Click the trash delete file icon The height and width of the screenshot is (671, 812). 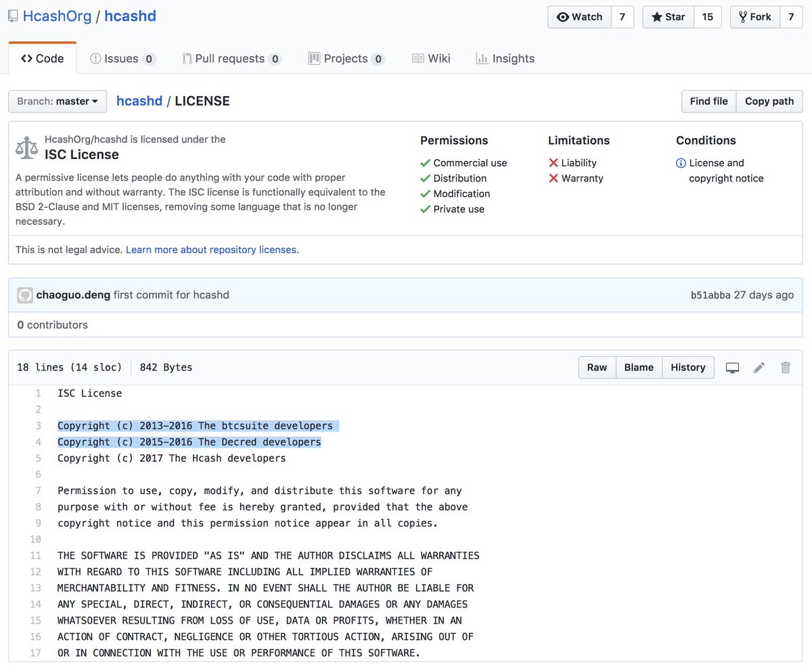point(786,368)
